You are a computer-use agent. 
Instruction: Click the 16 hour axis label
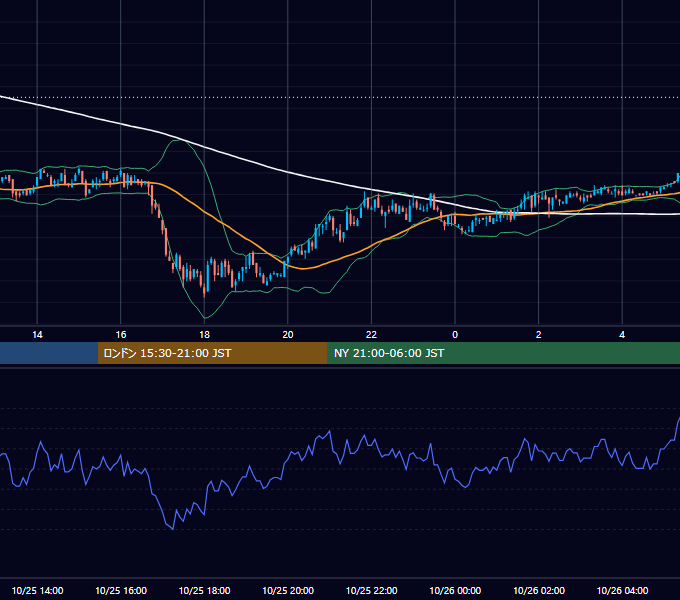click(121, 335)
